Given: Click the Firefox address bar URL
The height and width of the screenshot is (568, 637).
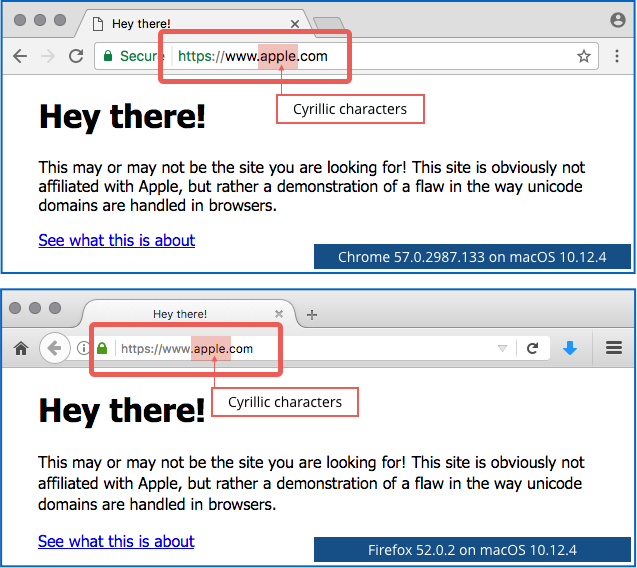Looking at the screenshot, I should click(187, 349).
